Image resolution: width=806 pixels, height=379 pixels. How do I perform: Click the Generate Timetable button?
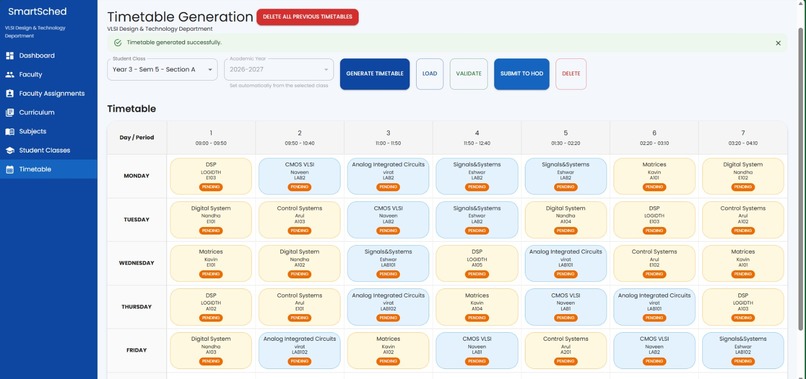point(375,74)
